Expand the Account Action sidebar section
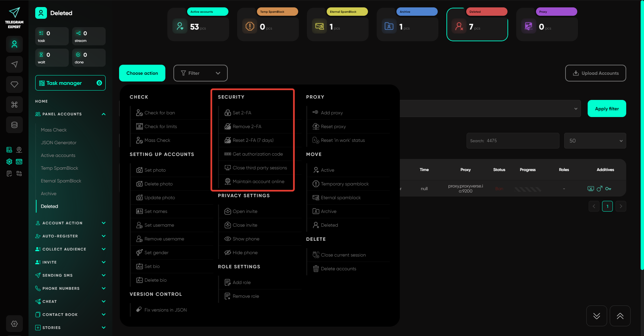The width and height of the screenshot is (644, 336). 70,223
